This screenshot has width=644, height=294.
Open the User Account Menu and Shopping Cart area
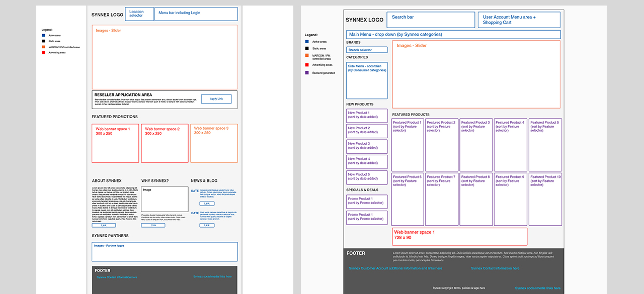519,20
